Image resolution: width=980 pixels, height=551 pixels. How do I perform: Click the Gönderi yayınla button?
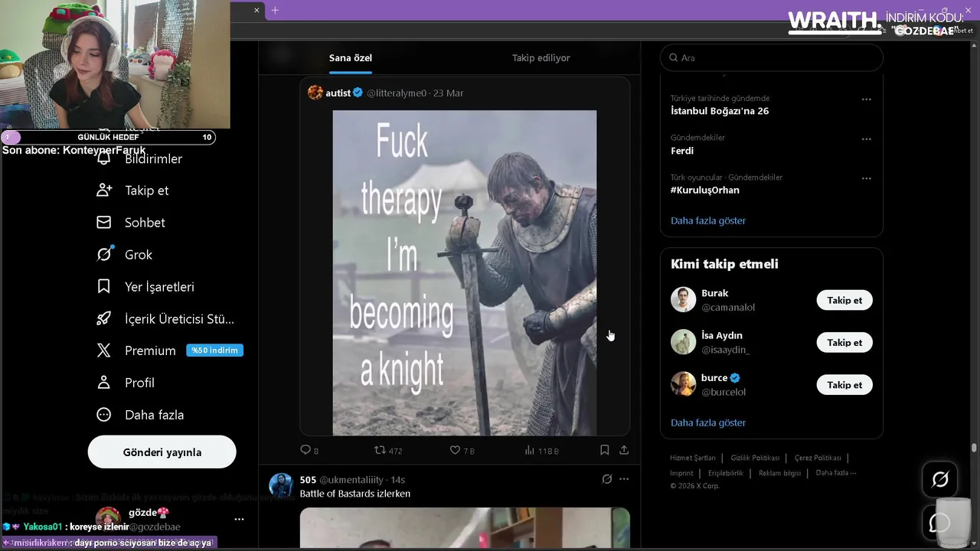162,452
